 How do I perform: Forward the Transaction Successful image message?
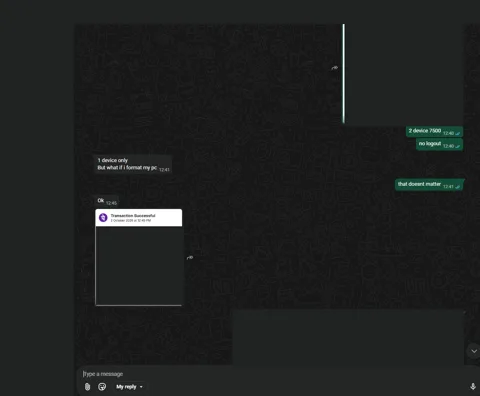tap(190, 258)
